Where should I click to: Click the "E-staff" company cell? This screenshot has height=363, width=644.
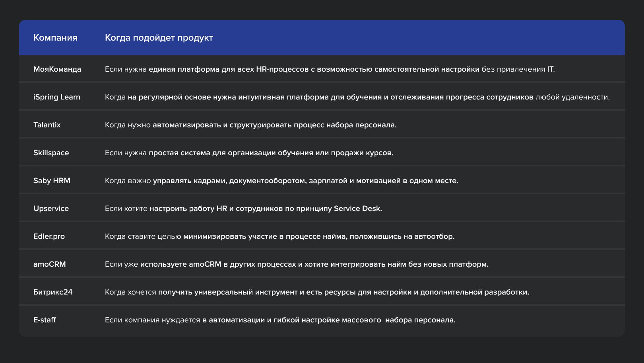pos(45,320)
